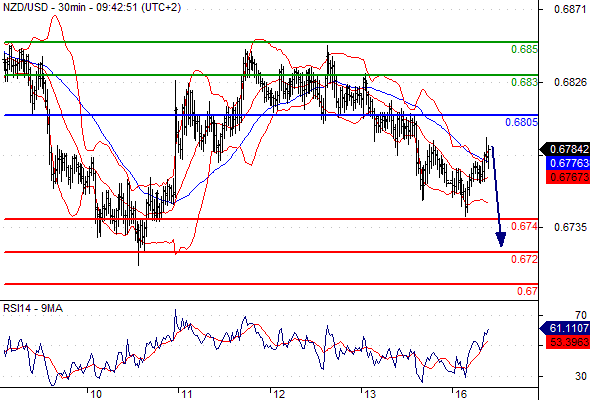Click date marker 13 on time axis
This screenshot has height=400, width=590.
tap(370, 394)
